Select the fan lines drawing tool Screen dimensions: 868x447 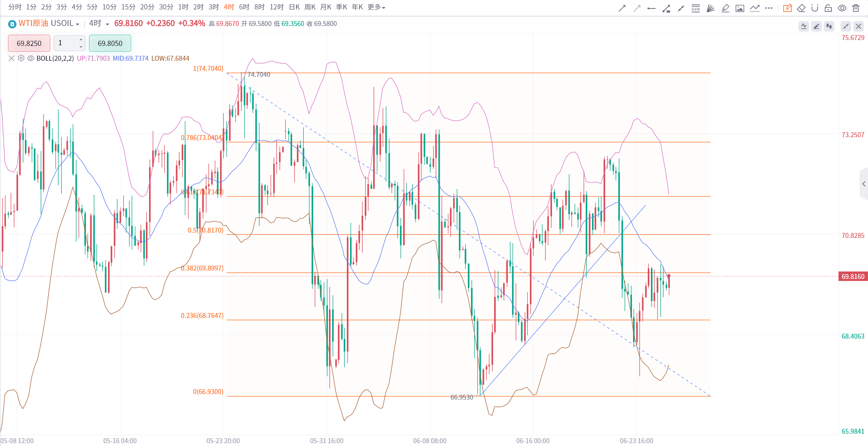[x=711, y=8]
